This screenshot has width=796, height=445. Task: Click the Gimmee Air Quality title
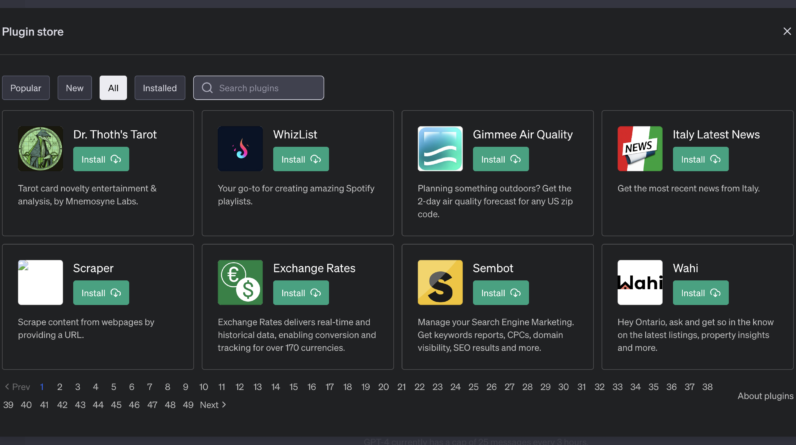(523, 134)
